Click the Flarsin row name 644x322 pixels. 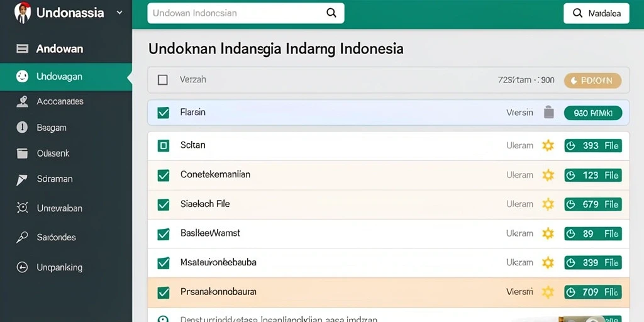(192, 112)
